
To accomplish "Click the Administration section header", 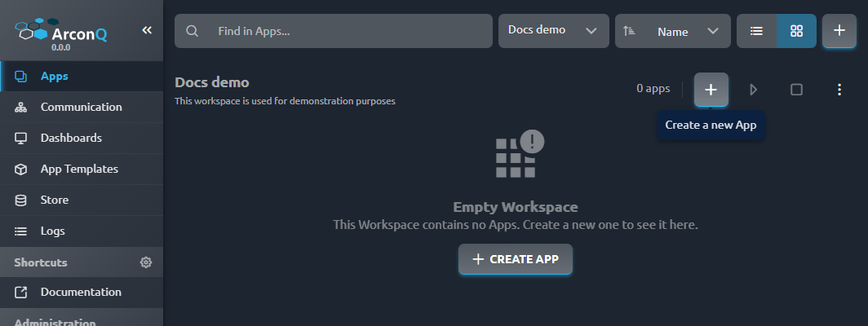I will coord(55,322).
